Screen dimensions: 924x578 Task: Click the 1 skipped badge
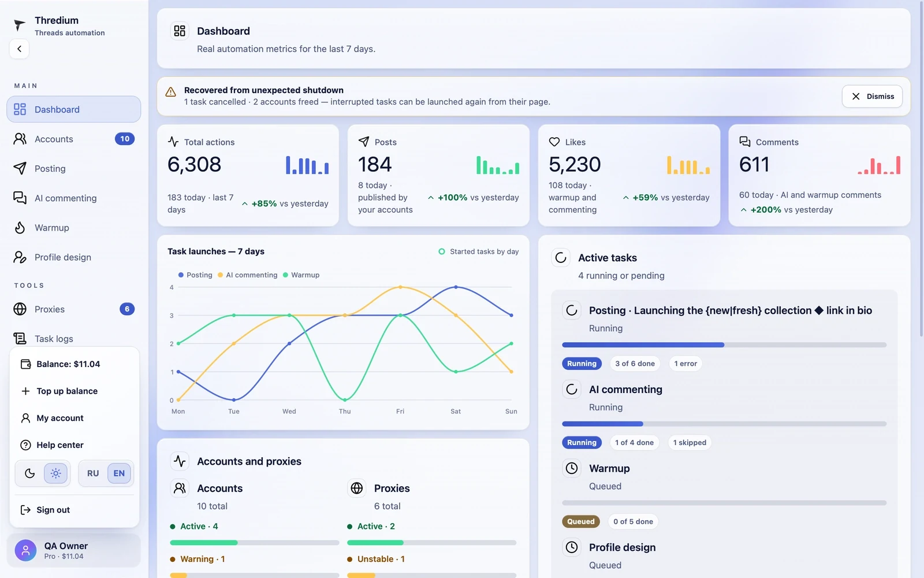[x=690, y=443]
